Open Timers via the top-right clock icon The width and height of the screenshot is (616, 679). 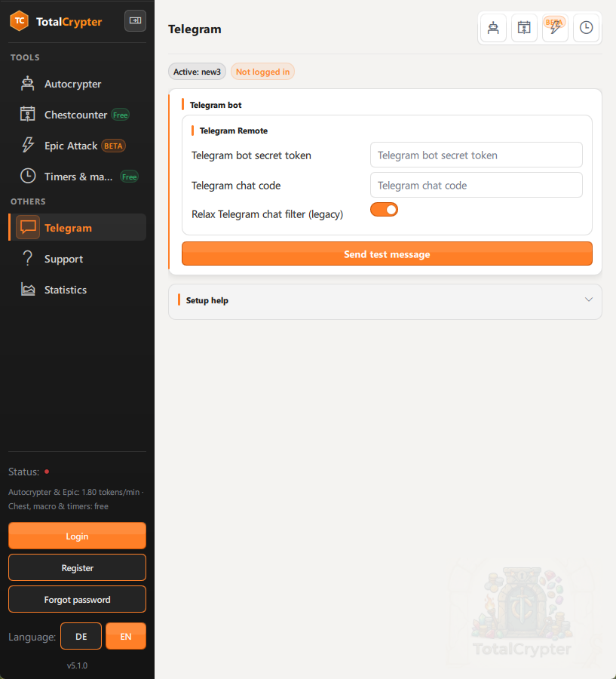pos(586,28)
